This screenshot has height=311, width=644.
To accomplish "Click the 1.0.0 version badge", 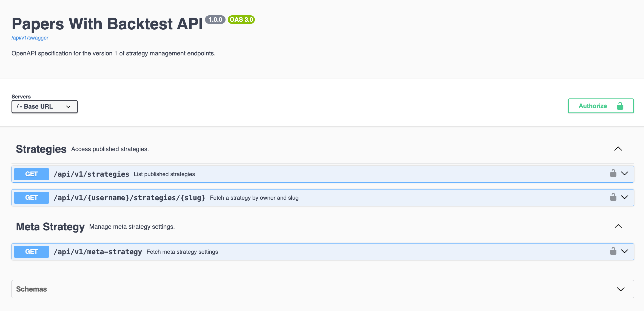I will pos(215,20).
